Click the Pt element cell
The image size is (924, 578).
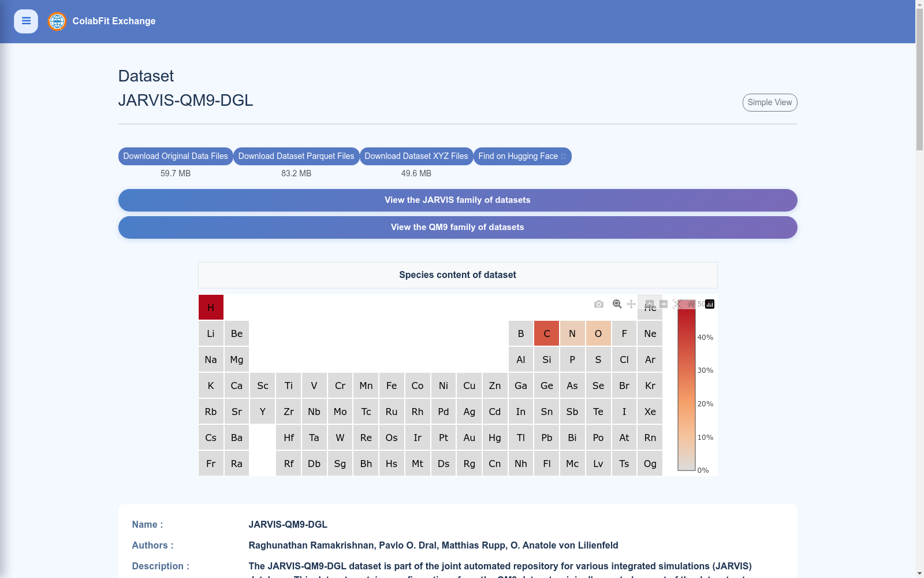(x=444, y=438)
